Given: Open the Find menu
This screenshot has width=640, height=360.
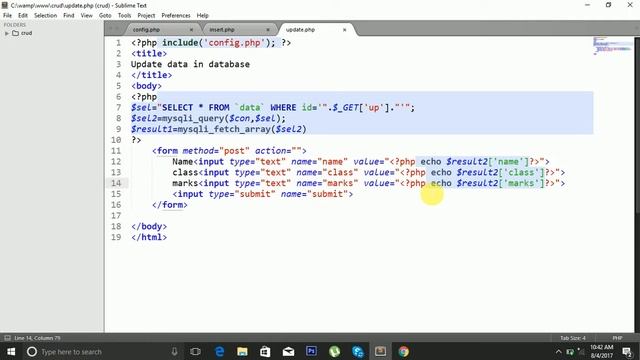Looking at the screenshot, I should tap(69, 16).
